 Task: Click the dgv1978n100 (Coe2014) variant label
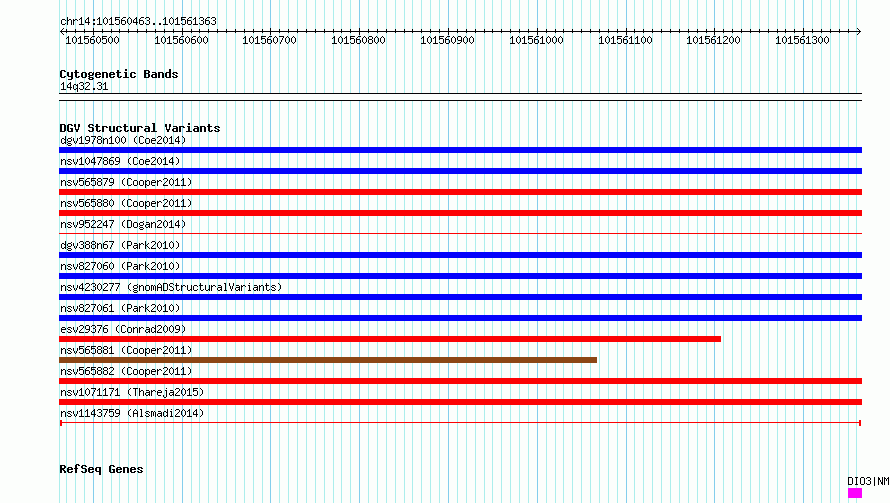123,140
